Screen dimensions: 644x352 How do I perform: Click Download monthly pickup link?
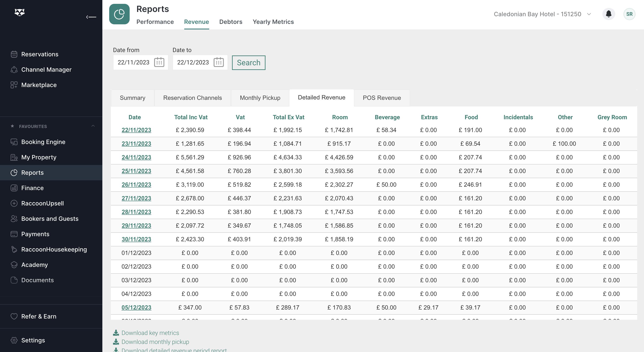tap(155, 342)
